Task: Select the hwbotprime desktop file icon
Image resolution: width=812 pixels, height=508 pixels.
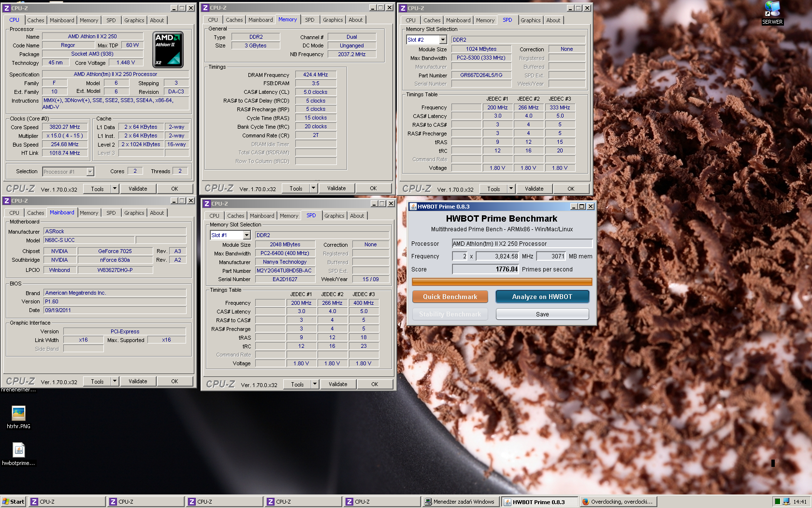Action: pyautogui.click(x=18, y=454)
